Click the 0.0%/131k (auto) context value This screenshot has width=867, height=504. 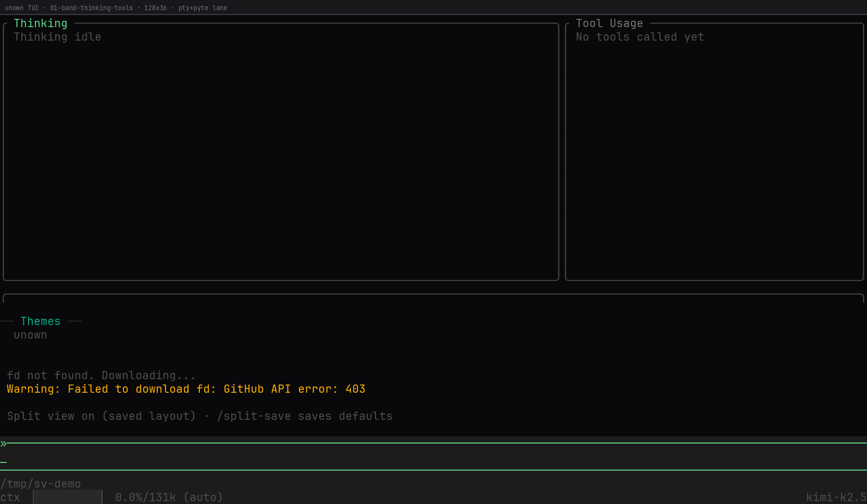(x=169, y=497)
